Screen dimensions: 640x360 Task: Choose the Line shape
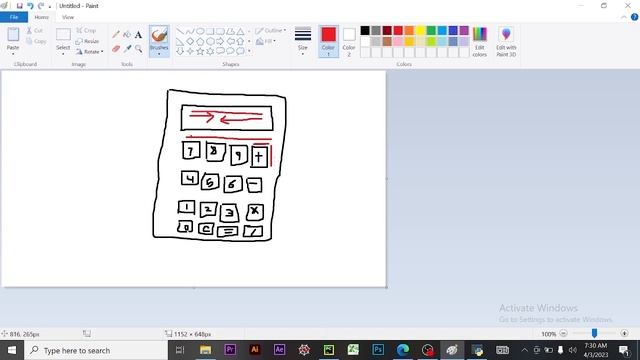pyautogui.click(x=180, y=31)
